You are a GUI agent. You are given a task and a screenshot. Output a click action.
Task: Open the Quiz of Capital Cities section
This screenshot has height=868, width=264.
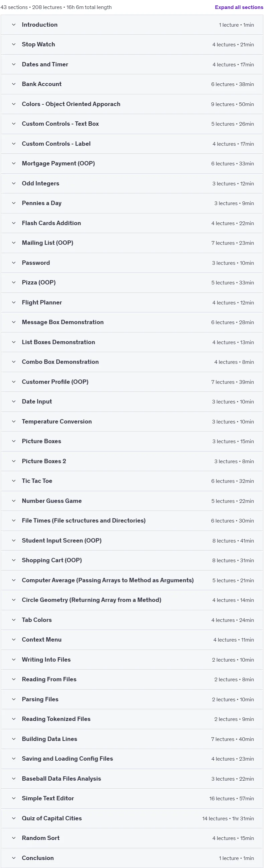tap(132, 818)
